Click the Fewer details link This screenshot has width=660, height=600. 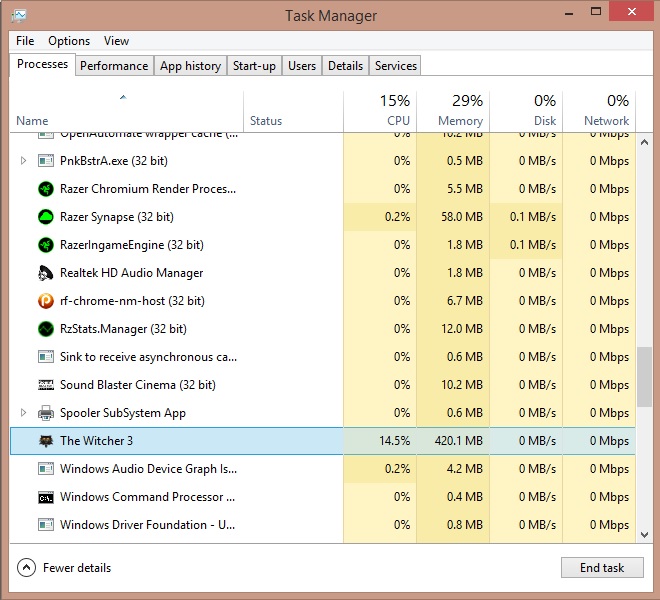tap(77, 568)
